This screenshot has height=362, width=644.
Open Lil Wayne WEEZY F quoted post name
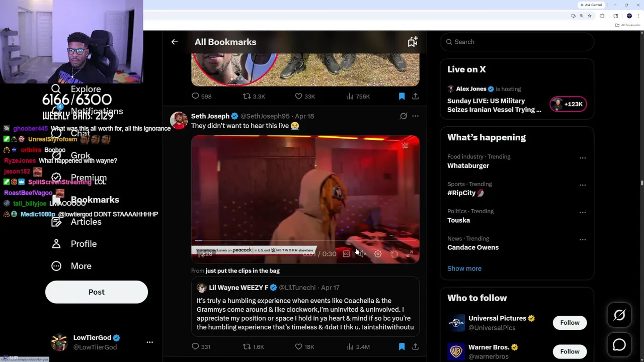(x=238, y=288)
